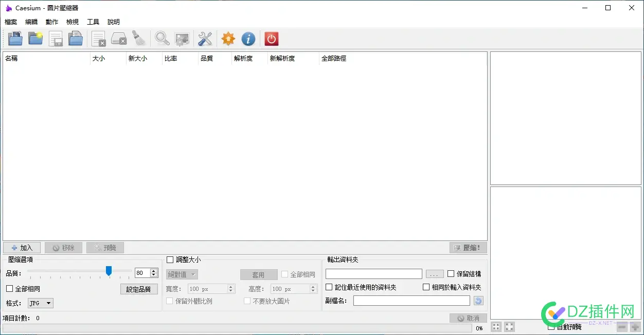Click the remove item from list icon
The width and height of the screenshot is (644, 335).
(x=98, y=39)
